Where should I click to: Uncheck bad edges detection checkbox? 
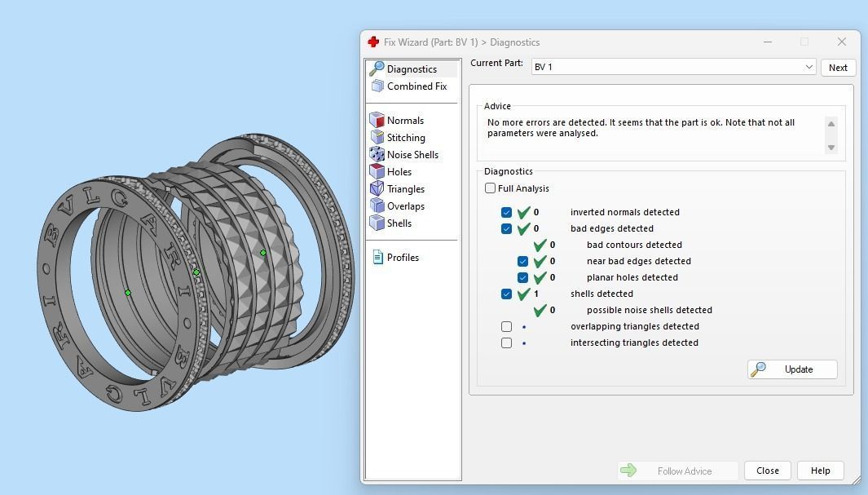click(506, 228)
